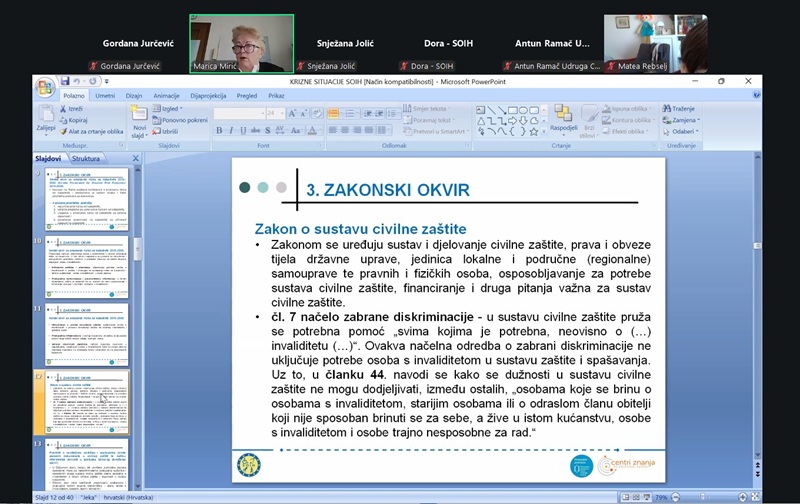Open the Animacije ribbon tab

[x=168, y=96]
